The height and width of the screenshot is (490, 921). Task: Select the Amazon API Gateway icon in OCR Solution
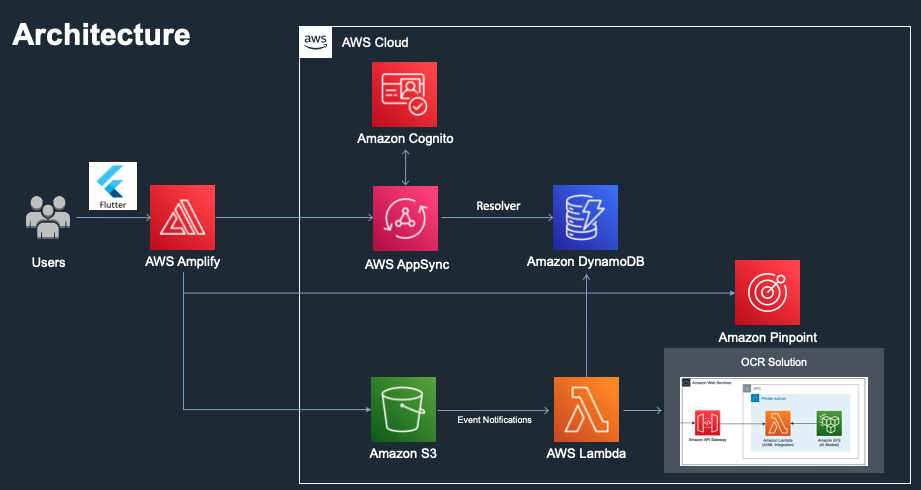point(707,422)
